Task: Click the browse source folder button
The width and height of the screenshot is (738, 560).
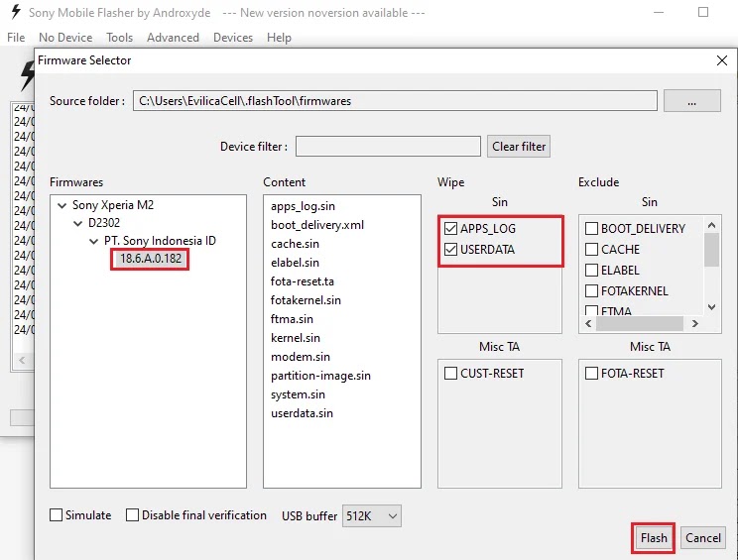Action: click(691, 100)
